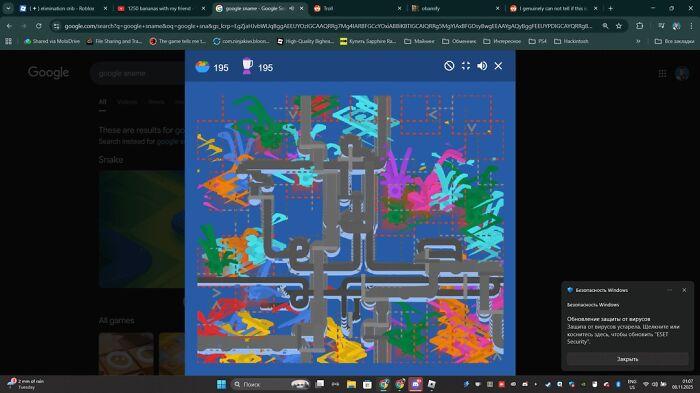700x393 pixels.
Task: Click the no-symbol icon in game header
Action: pos(449,66)
